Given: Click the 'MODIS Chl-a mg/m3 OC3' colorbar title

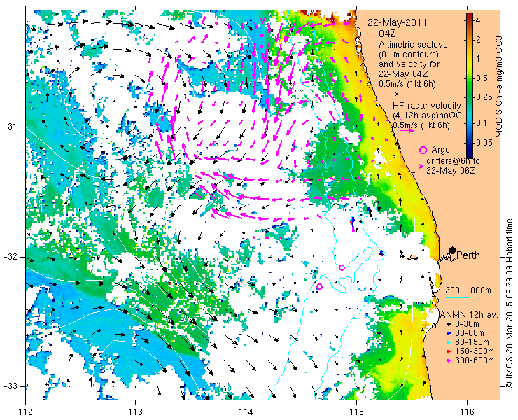Looking at the screenshot, I should [x=499, y=87].
